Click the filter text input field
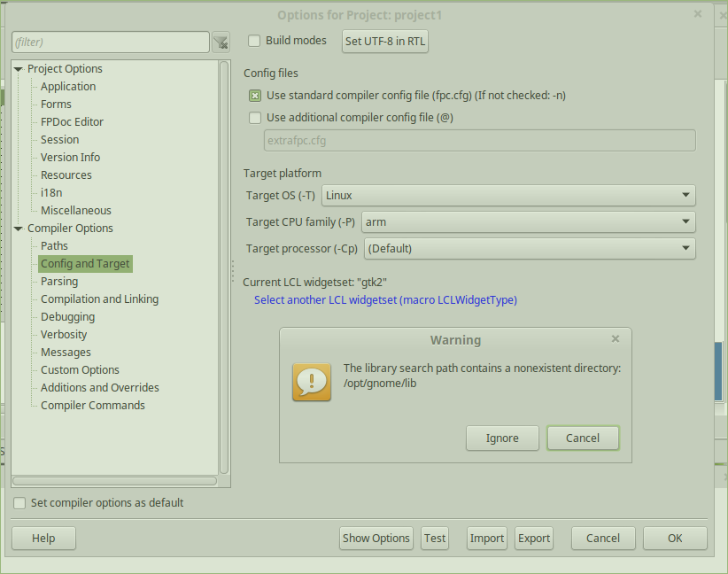This screenshot has height=574, width=728. pos(110,42)
